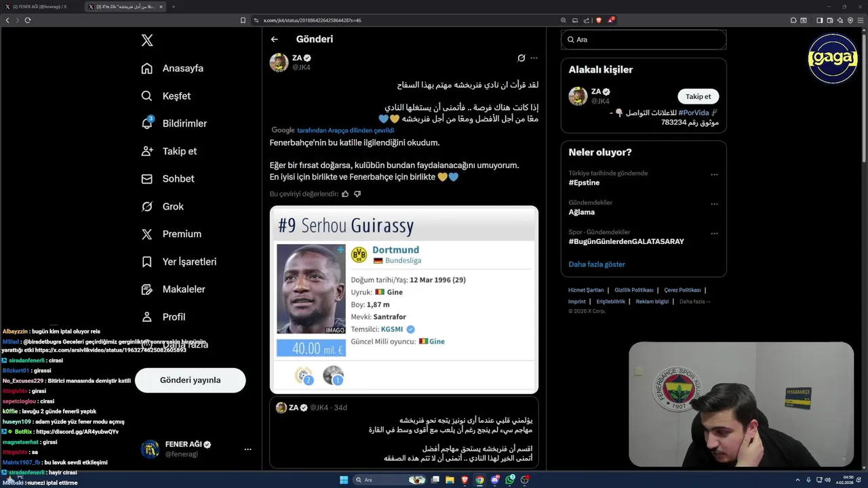
Task: Click the @JK4 handle under ZA
Action: (301, 67)
